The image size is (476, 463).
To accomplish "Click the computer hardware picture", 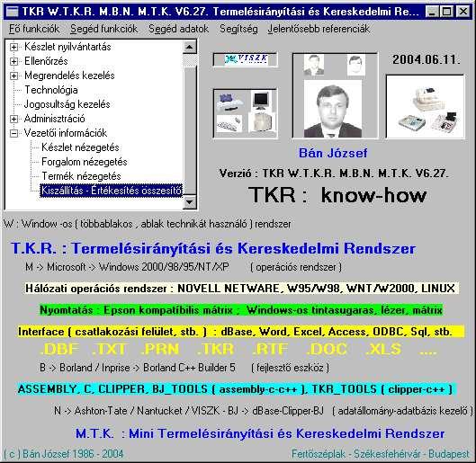I will click(245, 113).
